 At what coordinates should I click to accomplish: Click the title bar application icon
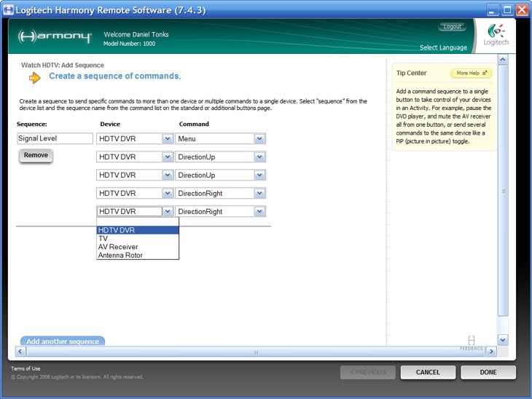(x=8, y=9)
